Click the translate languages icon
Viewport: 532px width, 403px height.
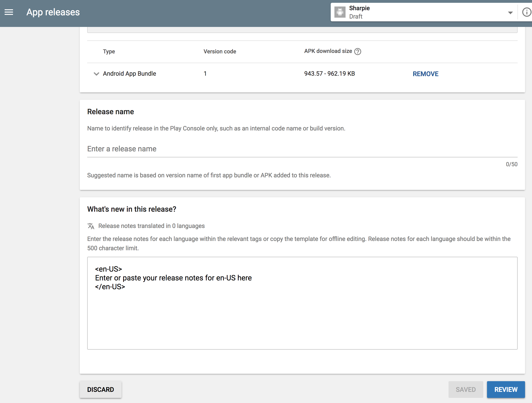(x=91, y=226)
